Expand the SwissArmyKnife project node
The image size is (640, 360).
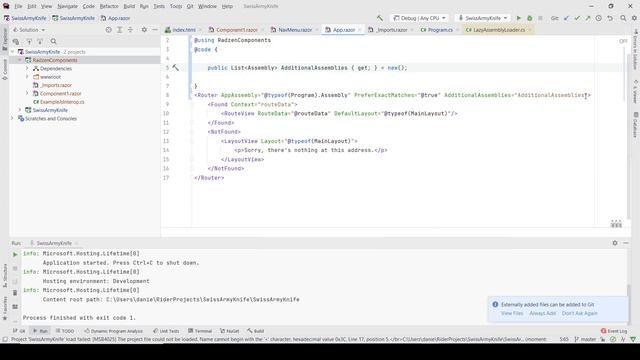point(20,110)
